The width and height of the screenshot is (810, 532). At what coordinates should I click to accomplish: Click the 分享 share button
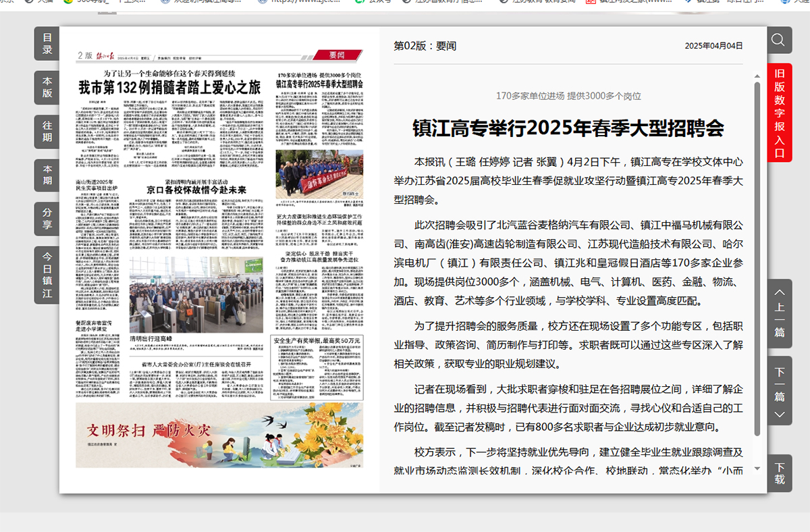click(x=47, y=219)
